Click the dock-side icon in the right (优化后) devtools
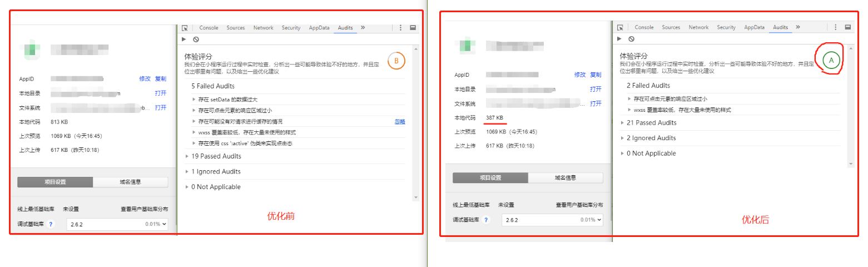Viewport: 868px width, 267px height. (848, 27)
